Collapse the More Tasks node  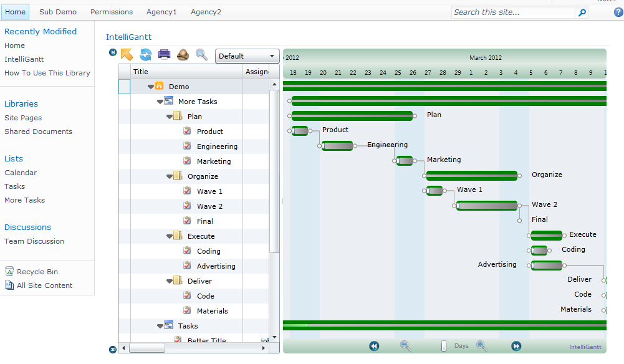point(160,101)
